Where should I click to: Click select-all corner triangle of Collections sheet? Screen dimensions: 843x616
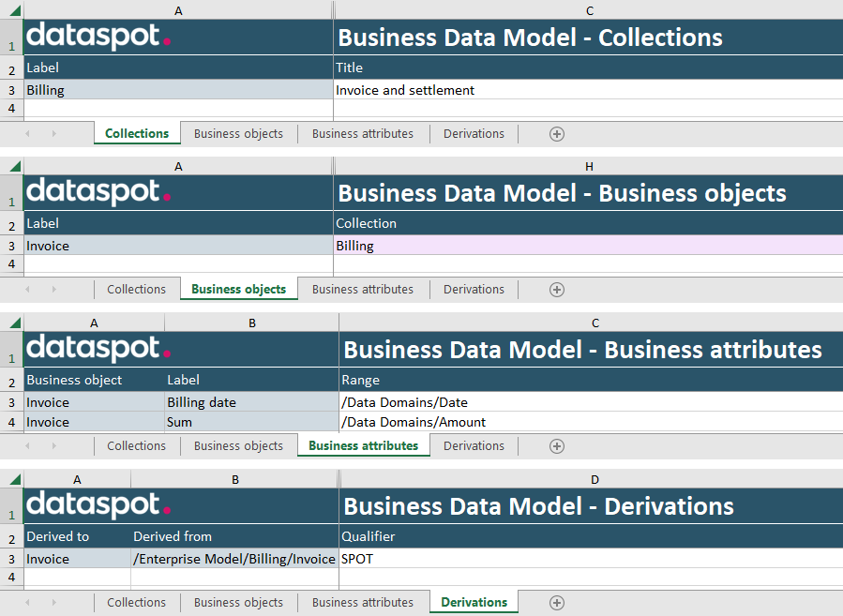(x=14, y=10)
